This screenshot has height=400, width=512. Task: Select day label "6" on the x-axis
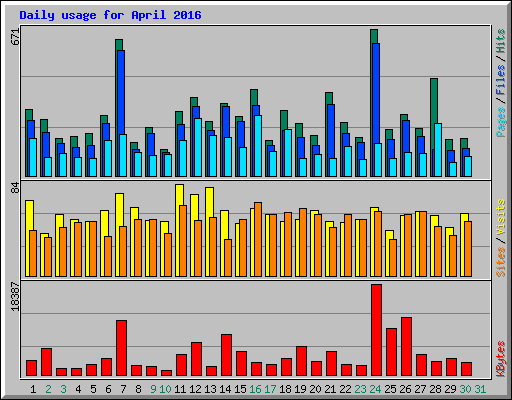(x=108, y=389)
